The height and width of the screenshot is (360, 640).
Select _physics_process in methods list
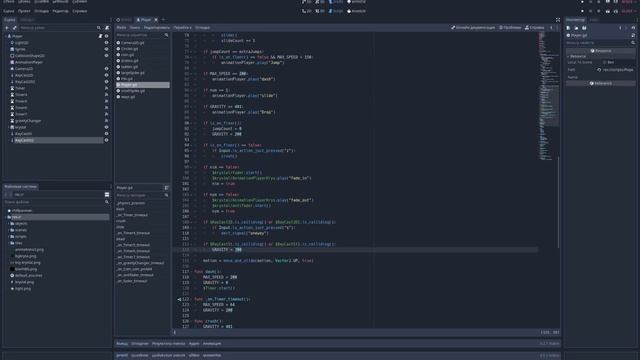pyautogui.click(x=131, y=203)
